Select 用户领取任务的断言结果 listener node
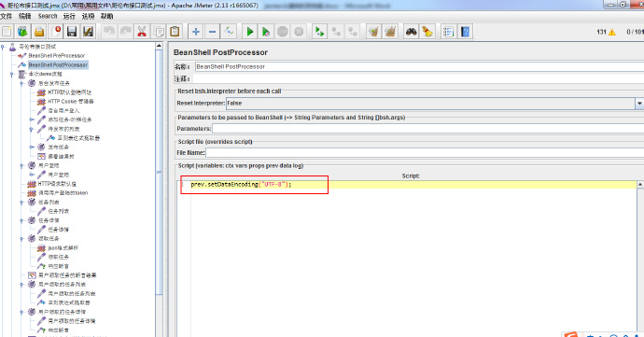644x337 pixels. [67, 275]
